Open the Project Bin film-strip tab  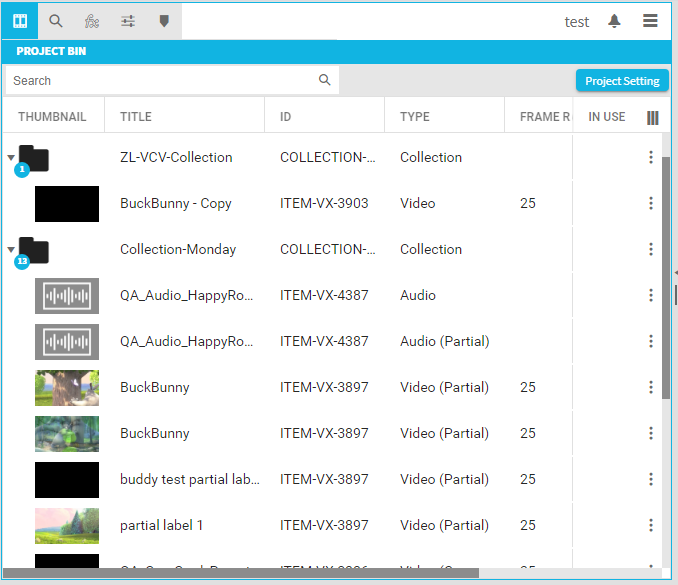(x=20, y=21)
